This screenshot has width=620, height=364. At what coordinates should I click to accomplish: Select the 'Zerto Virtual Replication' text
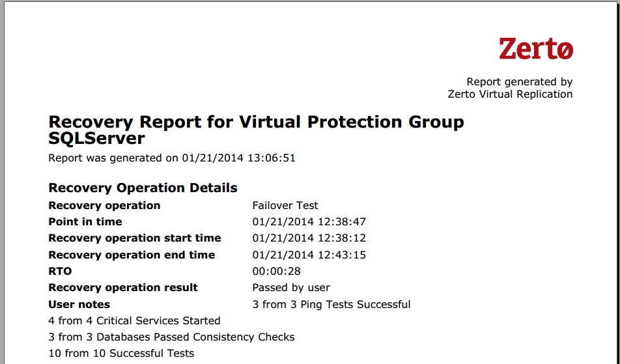(x=510, y=94)
